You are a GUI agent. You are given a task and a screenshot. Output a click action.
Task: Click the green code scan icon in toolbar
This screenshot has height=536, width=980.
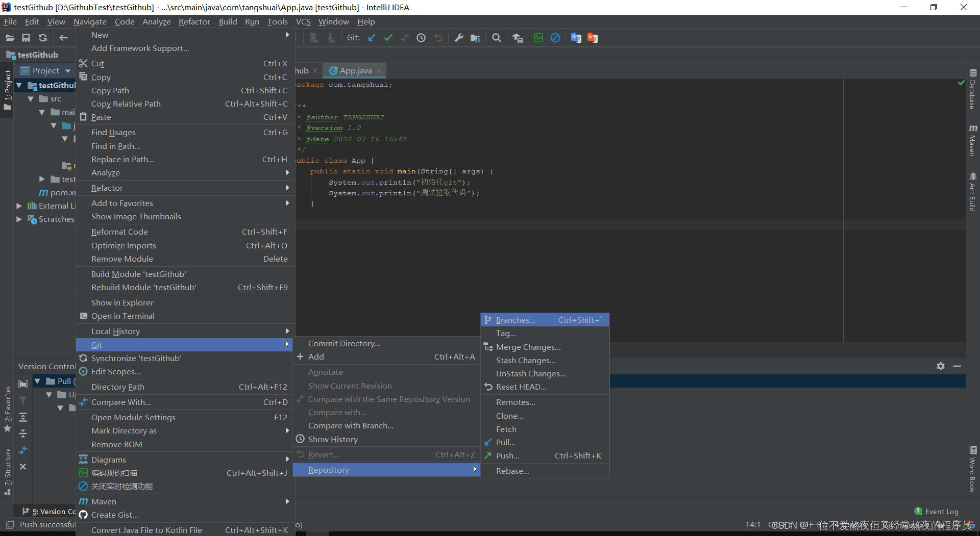(x=538, y=38)
